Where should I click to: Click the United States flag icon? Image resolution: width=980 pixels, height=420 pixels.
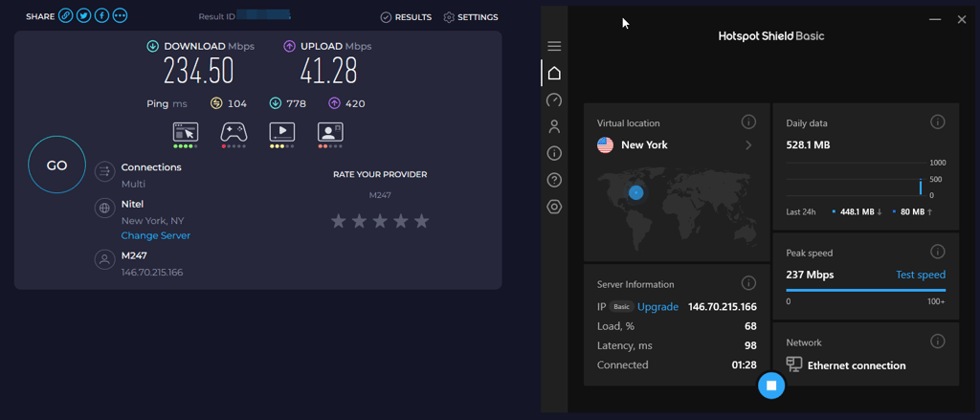click(605, 145)
